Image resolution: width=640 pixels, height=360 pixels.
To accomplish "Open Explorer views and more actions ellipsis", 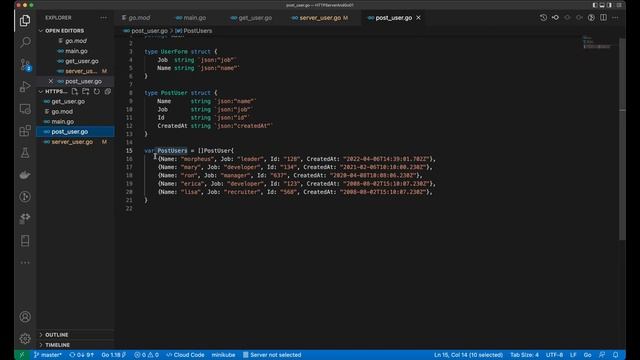I will click(103, 18).
